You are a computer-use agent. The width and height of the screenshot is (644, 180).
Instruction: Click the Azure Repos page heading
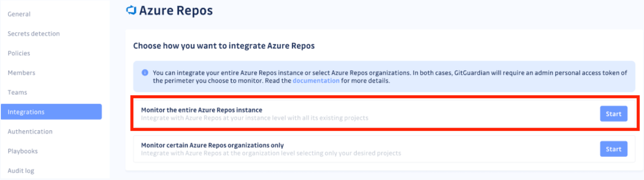click(x=176, y=11)
